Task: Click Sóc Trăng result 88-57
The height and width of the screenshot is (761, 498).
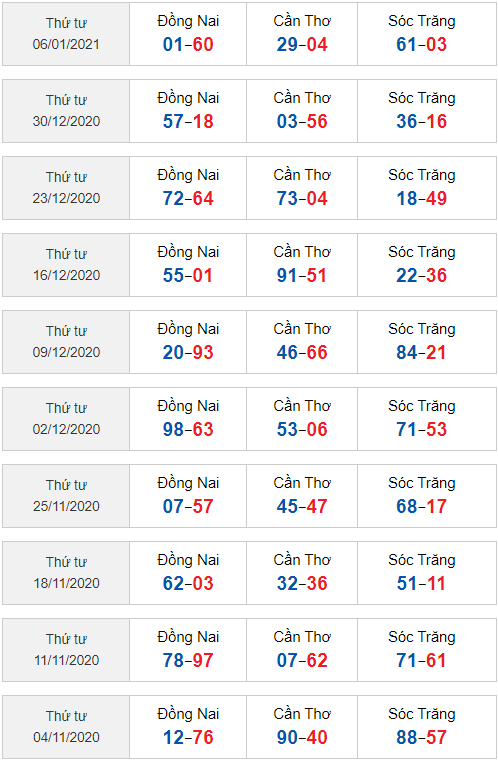Action: pyautogui.click(x=421, y=737)
